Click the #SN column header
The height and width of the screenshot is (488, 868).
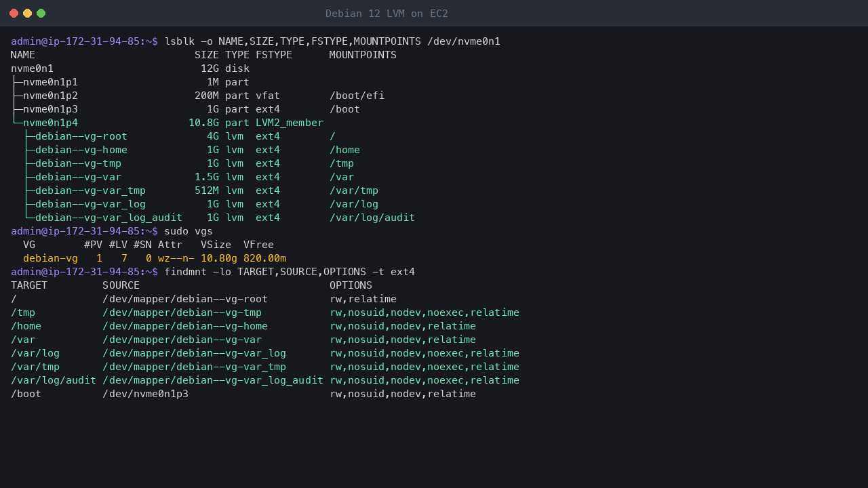[142, 245]
